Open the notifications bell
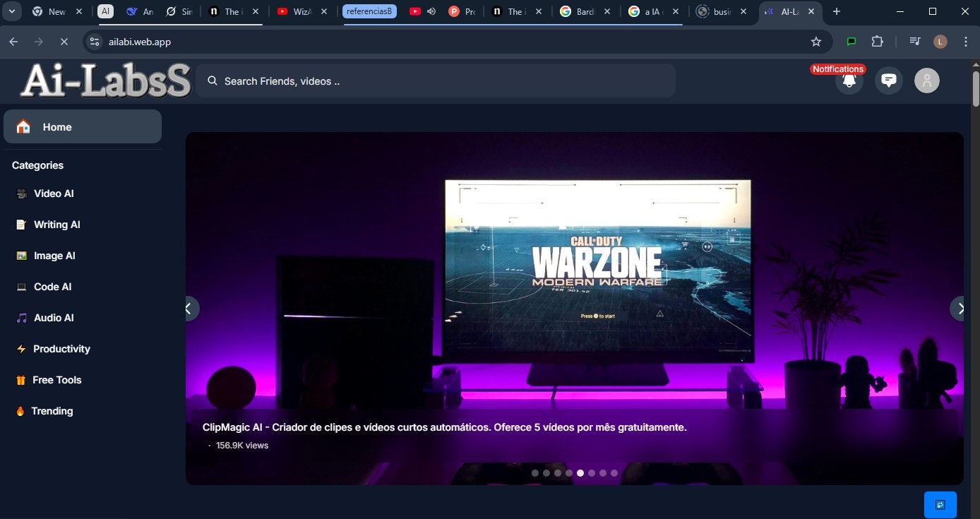980x519 pixels. point(849,80)
